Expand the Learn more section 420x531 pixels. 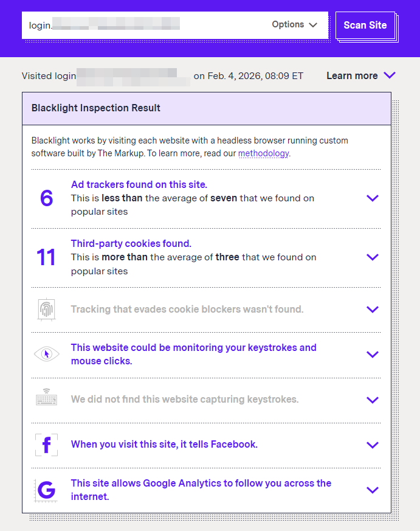(x=361, y=76)
